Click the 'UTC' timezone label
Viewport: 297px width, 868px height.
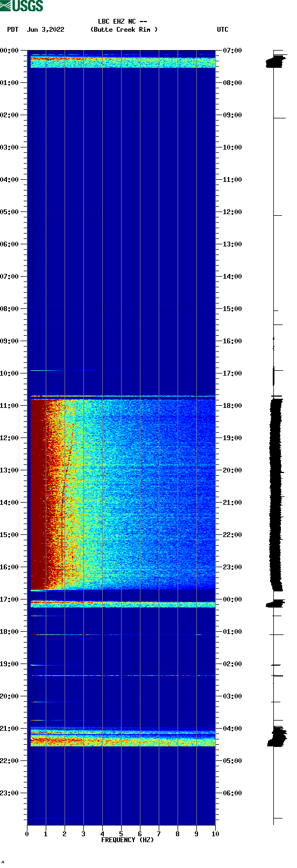click(223, 30)
